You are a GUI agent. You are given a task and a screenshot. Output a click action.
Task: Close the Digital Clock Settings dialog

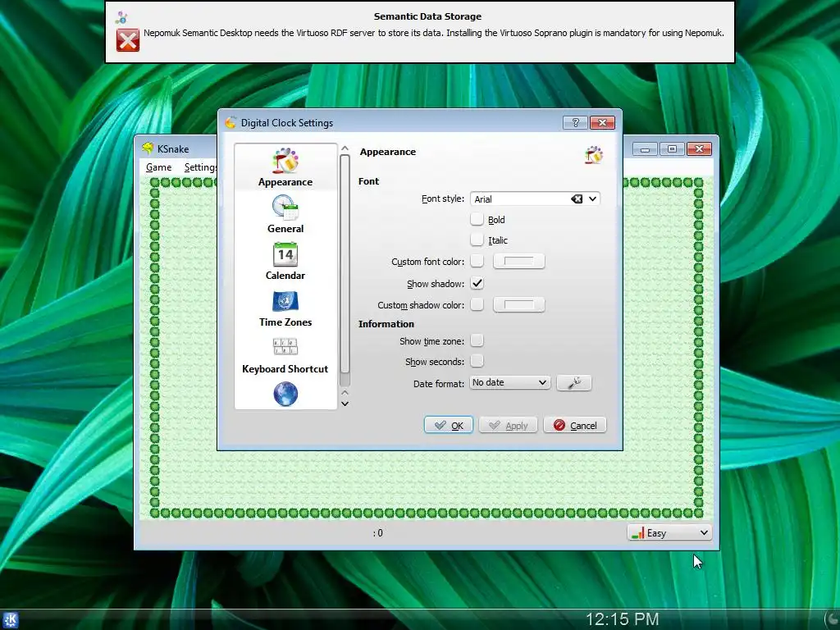602,123
